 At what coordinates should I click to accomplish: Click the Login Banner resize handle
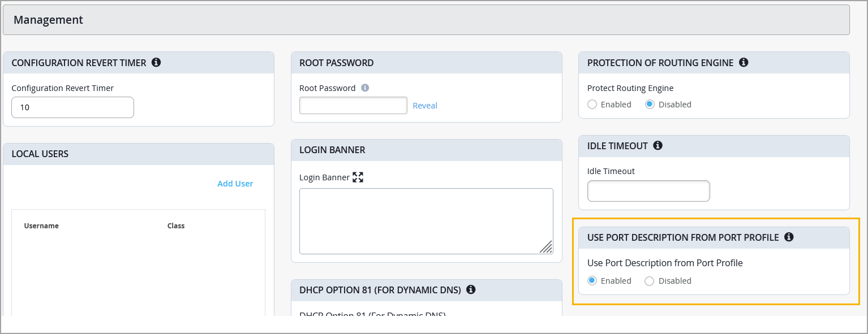click(x=546, y=247)
